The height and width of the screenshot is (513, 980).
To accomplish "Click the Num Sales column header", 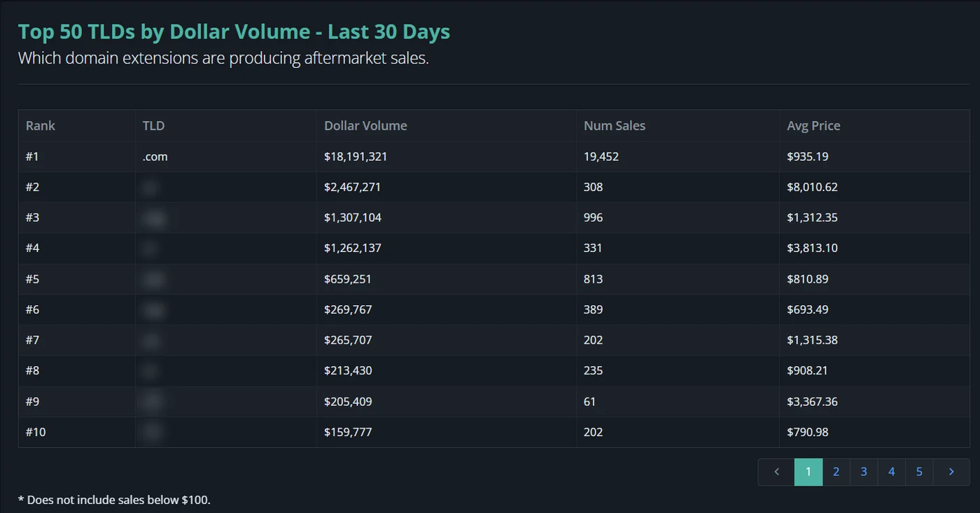I will [x=678, y=126].
